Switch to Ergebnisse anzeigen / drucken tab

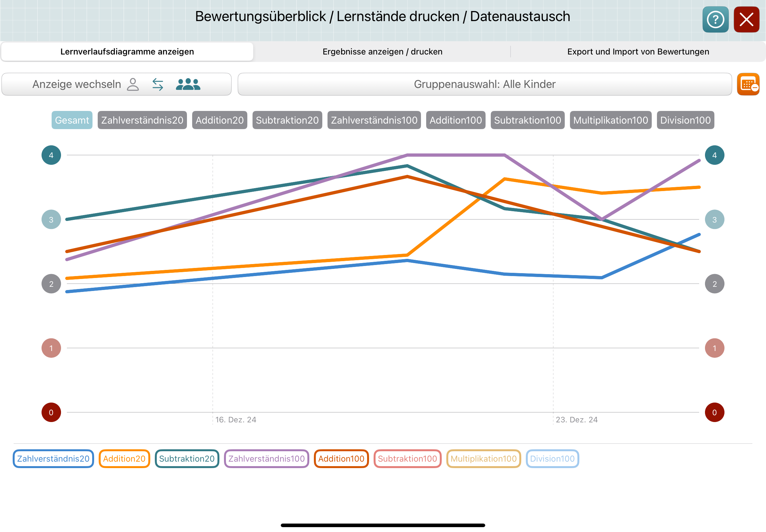coord(382,52)
